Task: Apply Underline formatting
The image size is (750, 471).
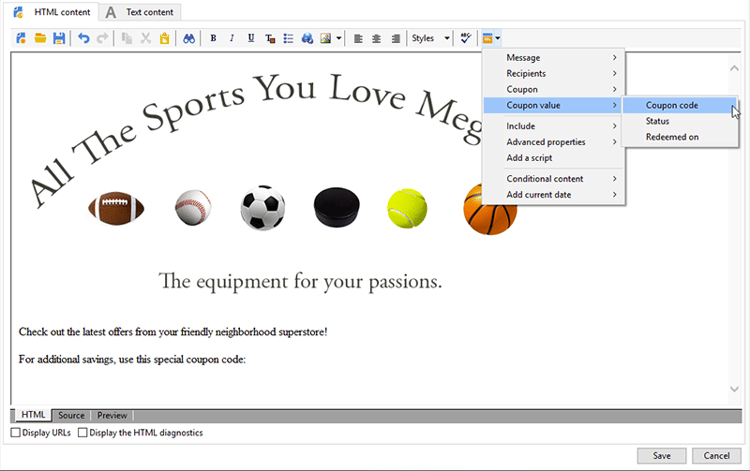Action: coord(251,38)
